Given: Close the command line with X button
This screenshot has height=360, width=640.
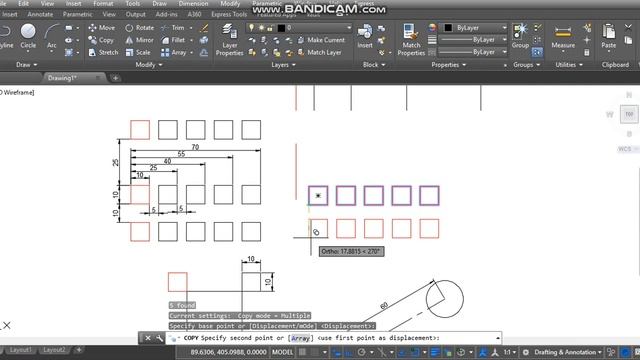Looking at the screenshot, I should point(148,338).
